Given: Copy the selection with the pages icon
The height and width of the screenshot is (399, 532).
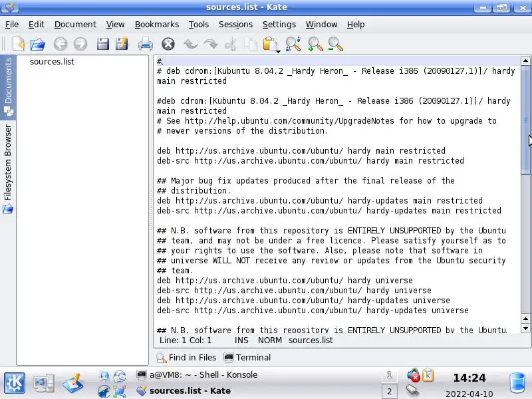Looking at the screenshot, I should pos(251,45).
